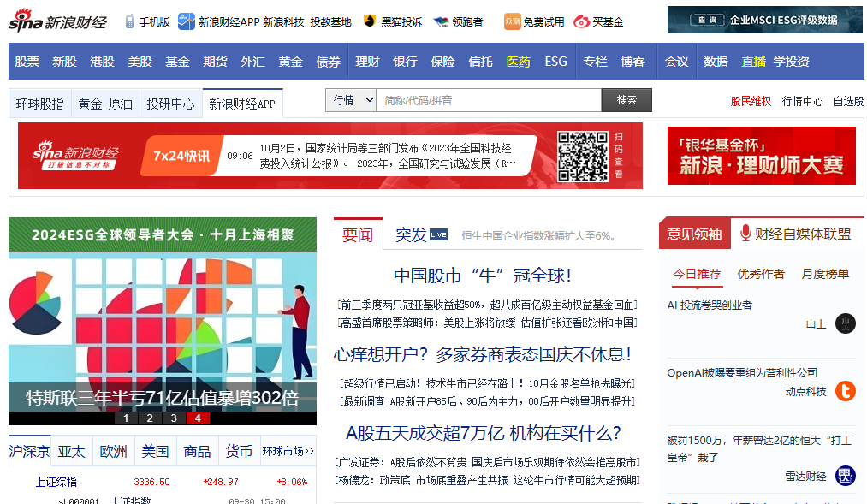Select active carousel slide 4

click(198, 418)
